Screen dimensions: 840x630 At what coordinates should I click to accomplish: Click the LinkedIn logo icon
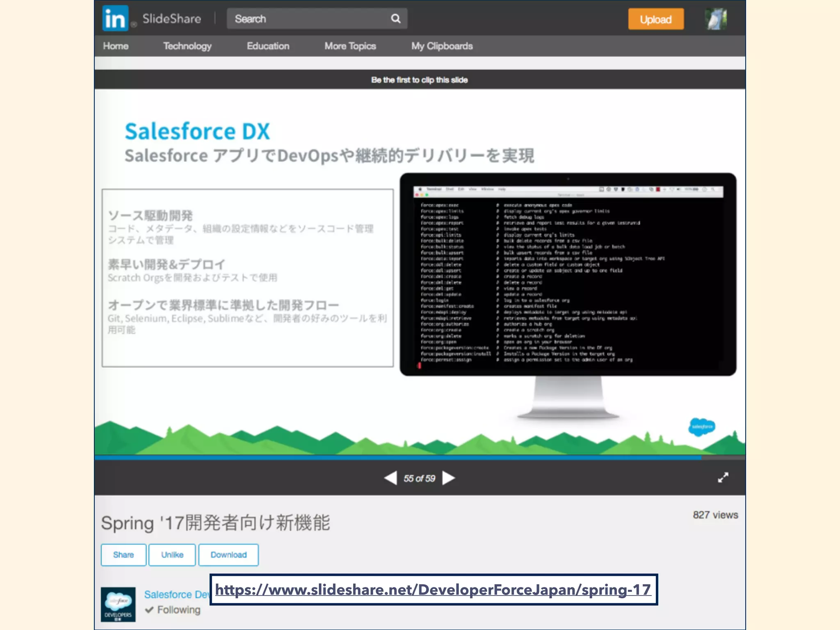115,18
